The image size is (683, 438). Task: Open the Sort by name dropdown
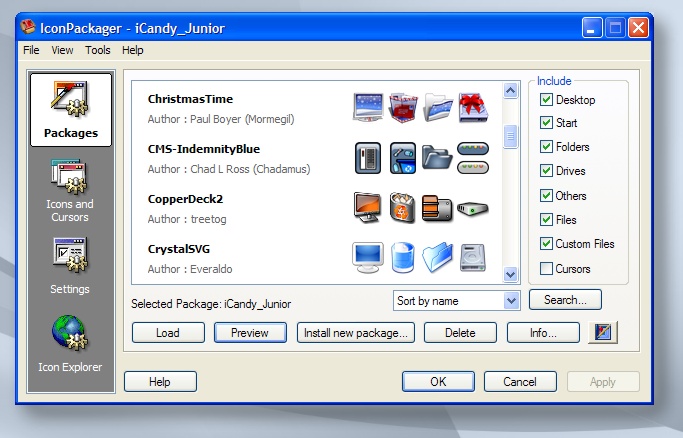tap(456, 301)
